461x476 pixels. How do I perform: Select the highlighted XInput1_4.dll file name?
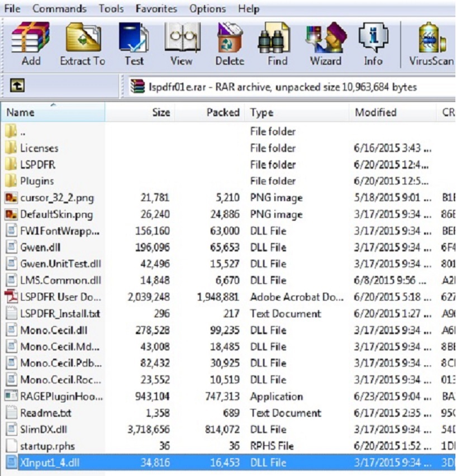50,463
